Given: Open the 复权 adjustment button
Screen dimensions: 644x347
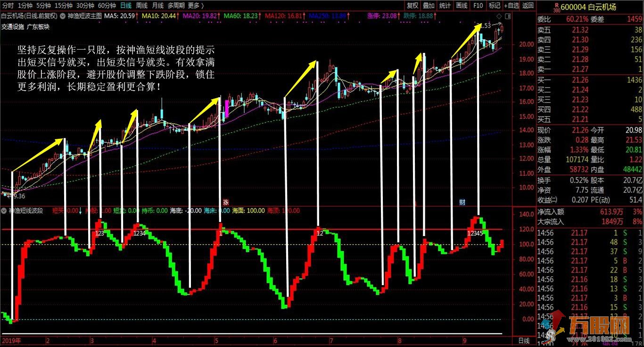Looking at the screenshot, I should click(413, 5).
